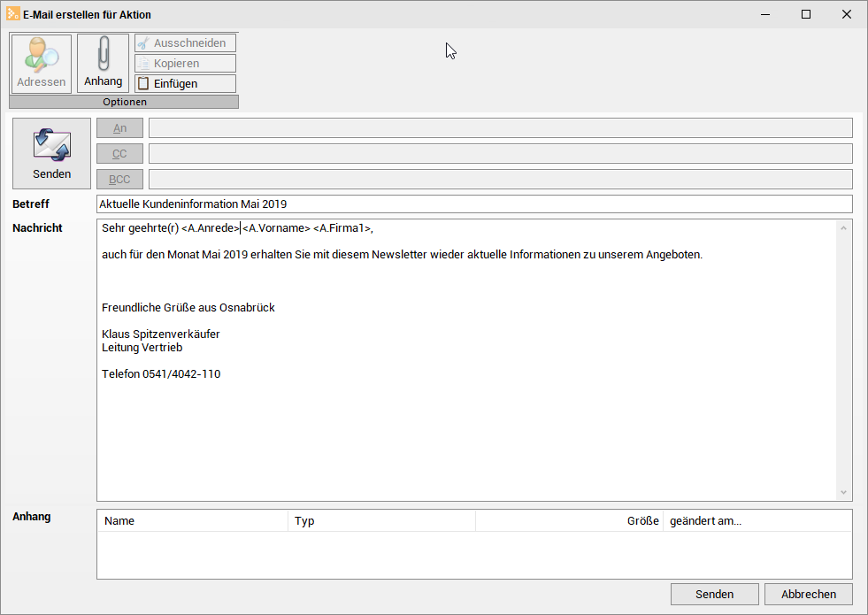Cancel the email with Abbrechen
Image resolution: width=868 pixels, height=615 pixels.
(808, 594)
